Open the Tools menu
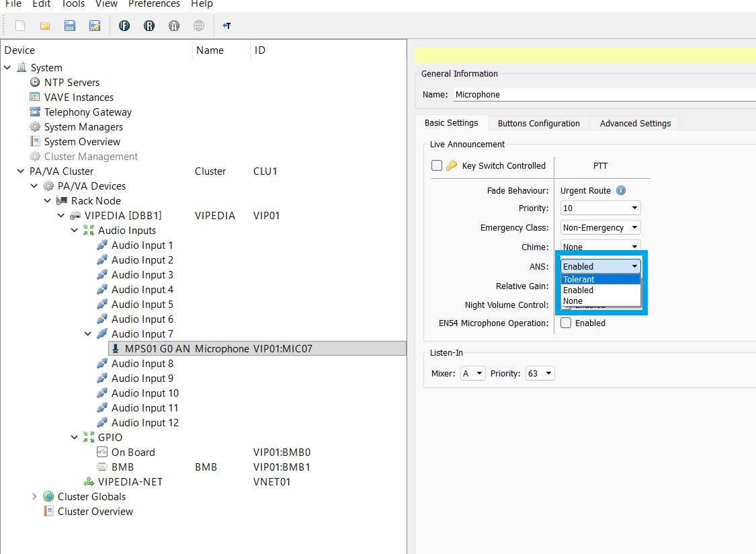Screen dimensions: 756x554 tap(73, 4)
